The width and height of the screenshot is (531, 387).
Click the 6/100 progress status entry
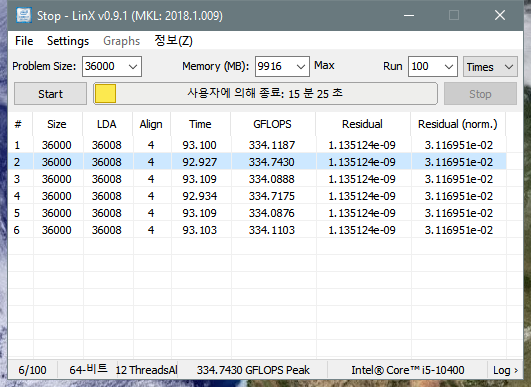point(32,370)
